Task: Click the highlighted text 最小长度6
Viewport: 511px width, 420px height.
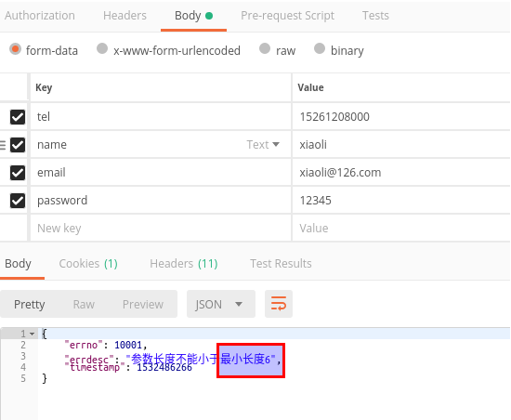Action: click(245, 360)
